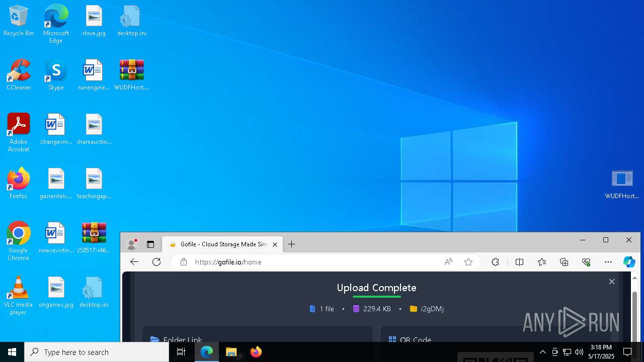The image size is (644, 362).
Task: Open the Copilot sidebar icon
Action: [629, 262]
